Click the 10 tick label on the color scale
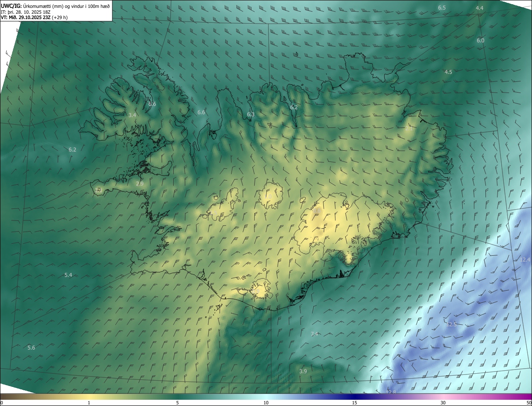 (x=266, y=403)
